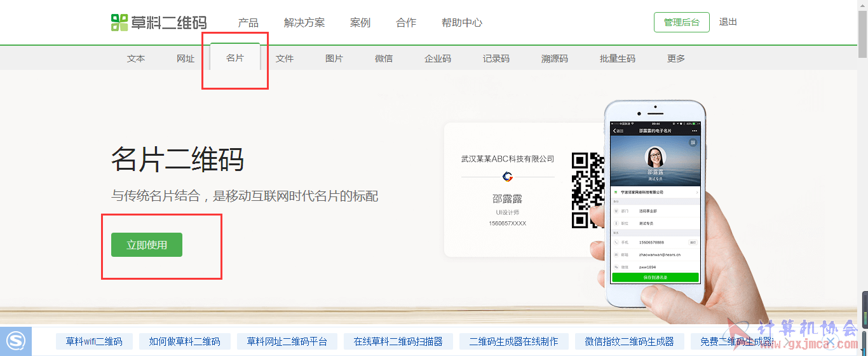Click the Sogou browser icon at bottom left
Screen dimensions: 868x356
point(16,342)
